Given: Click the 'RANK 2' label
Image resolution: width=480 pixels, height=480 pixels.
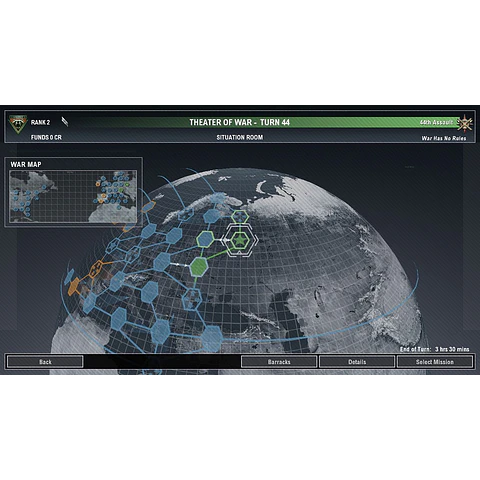Looking at the screenshot, I should [40, 122].
